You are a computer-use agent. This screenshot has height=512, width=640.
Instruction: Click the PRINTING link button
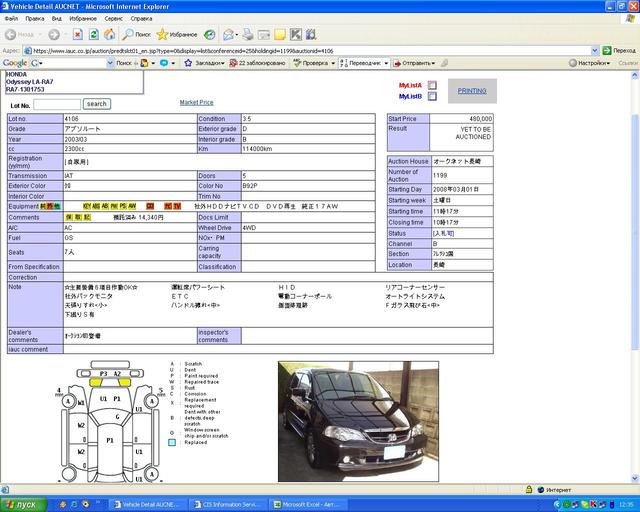[x=472, y=91]
